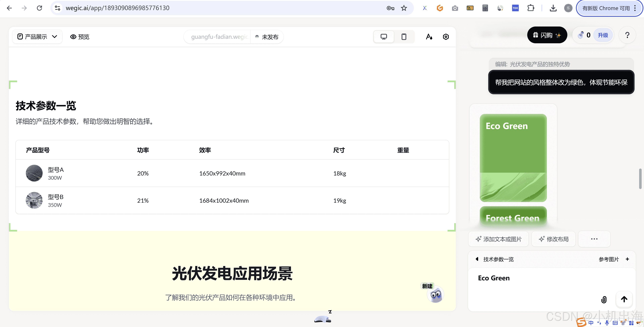Click 添加文本或图片 suggestion
Screen dimensions: 644x327
click(499, 239)
